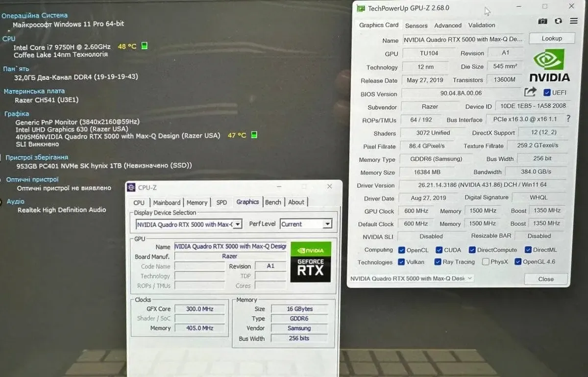
Task: Click the Bus Interface question mark icon
Action: [x=568, y=119]
